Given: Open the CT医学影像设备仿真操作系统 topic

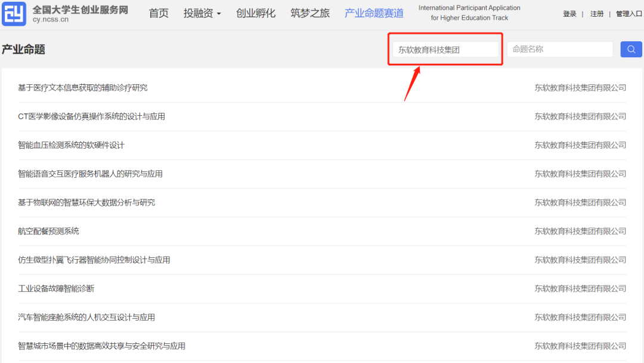Looking at the screenshot, I should coord(92,116).
